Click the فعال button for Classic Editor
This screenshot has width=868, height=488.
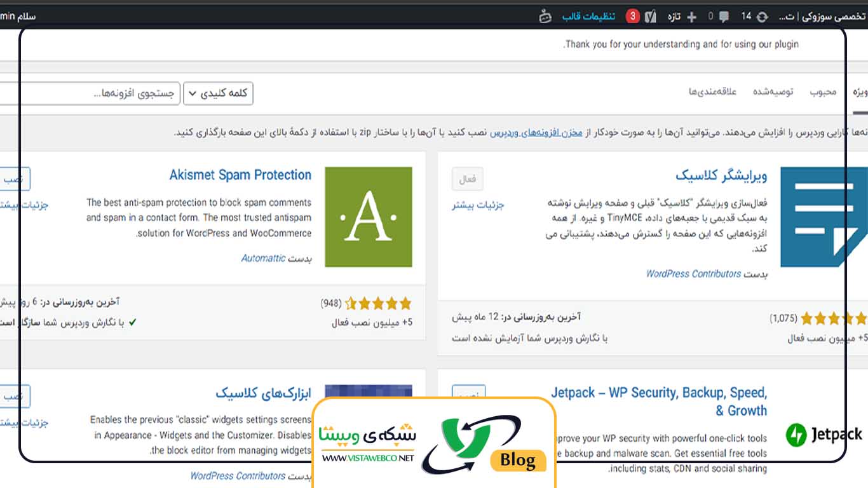click(x=467, y=179)
